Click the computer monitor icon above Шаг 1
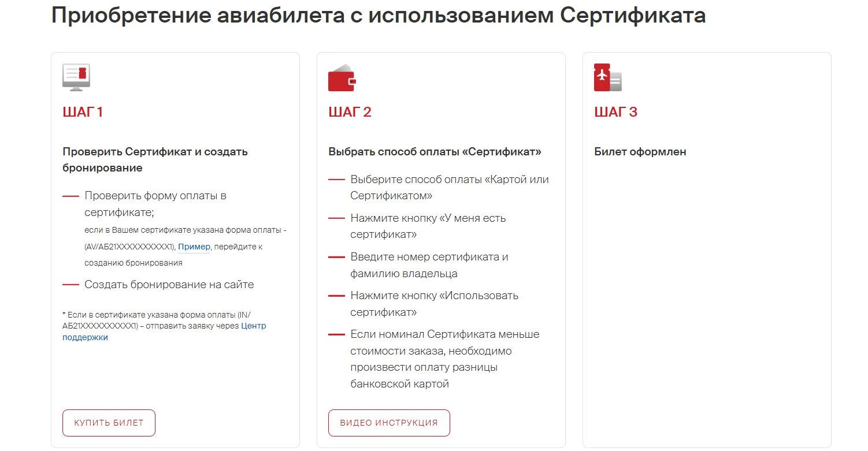Image resolution: width=868 pixels, height=451 pixels. [x=76, y=77]
